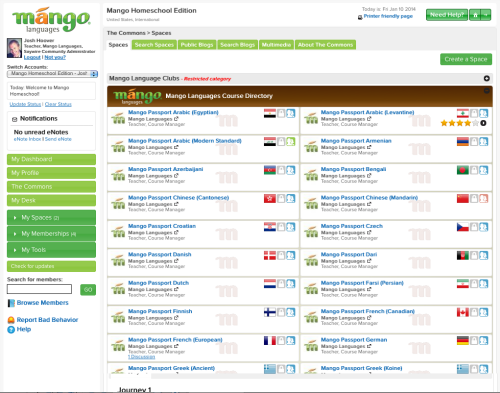Click the Search for members input field
This screenshot has height=393, width=500.
tap(39, 289)
